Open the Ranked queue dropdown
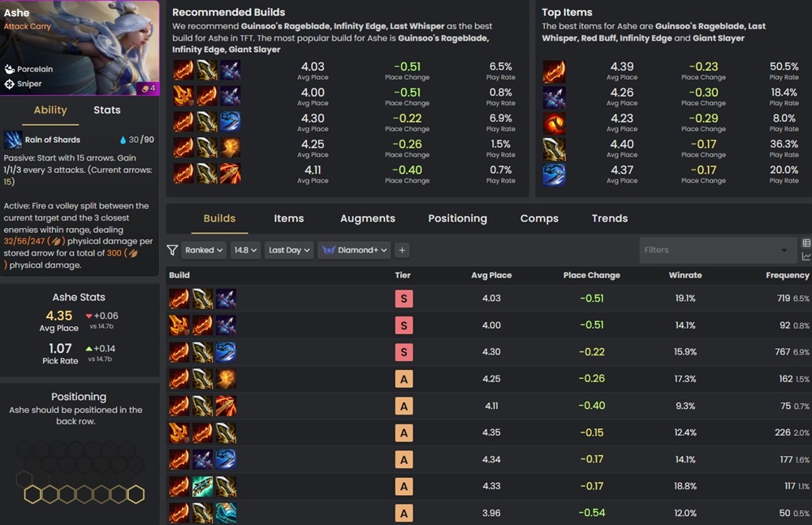812x525 pixels. [204, 250]
